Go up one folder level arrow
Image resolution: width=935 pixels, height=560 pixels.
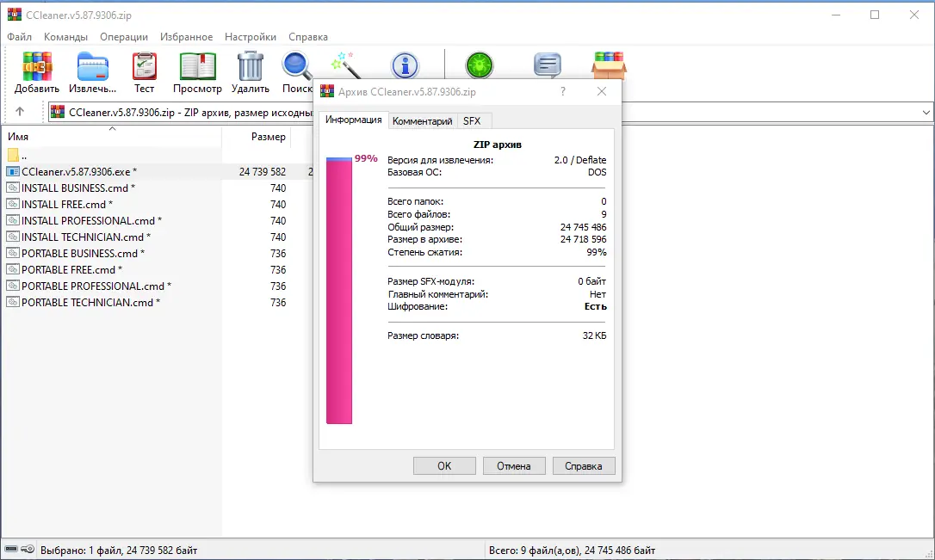click(x=20, y=112)
